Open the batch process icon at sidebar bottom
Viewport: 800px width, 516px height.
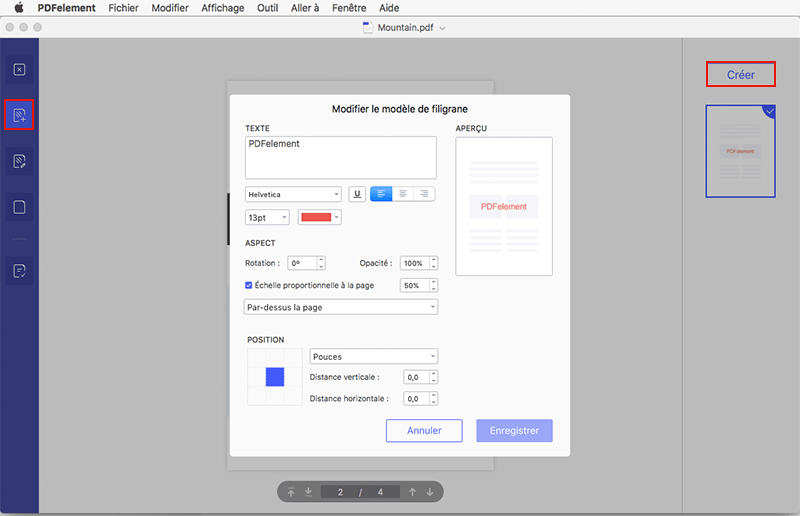click(19, 271)
